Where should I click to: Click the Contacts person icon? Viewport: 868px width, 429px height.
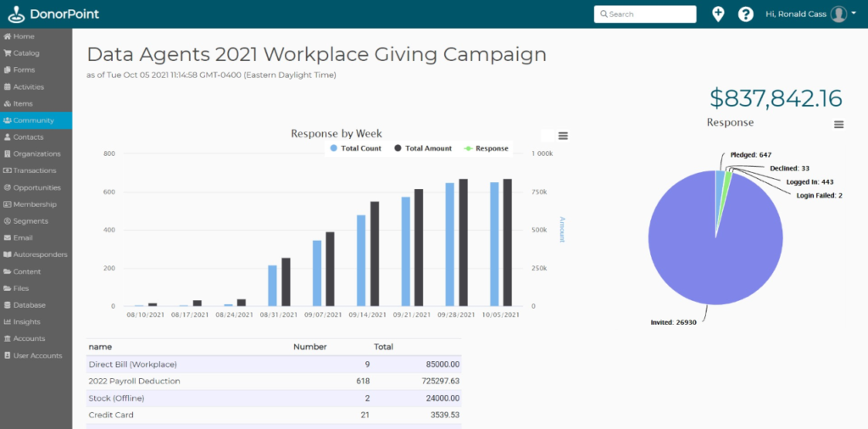[7, 136]
